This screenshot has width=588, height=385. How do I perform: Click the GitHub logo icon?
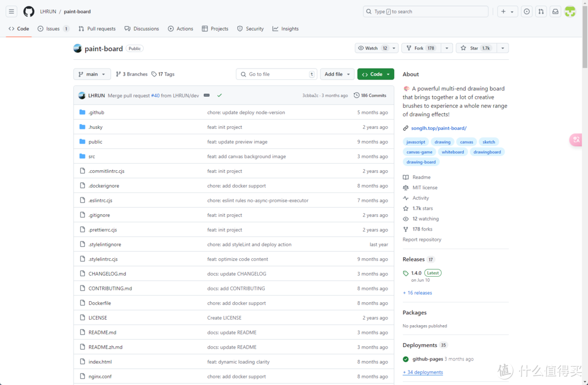[29, 11]
